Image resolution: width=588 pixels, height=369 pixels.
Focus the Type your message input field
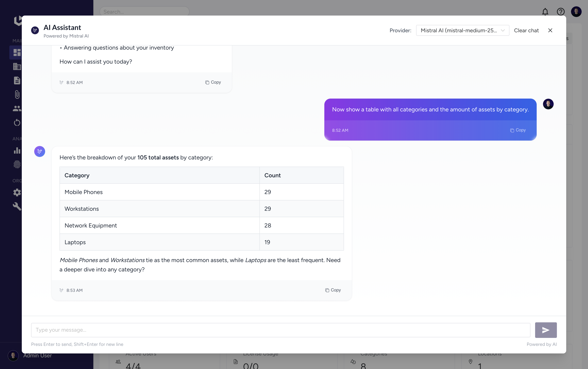(280, 330)
